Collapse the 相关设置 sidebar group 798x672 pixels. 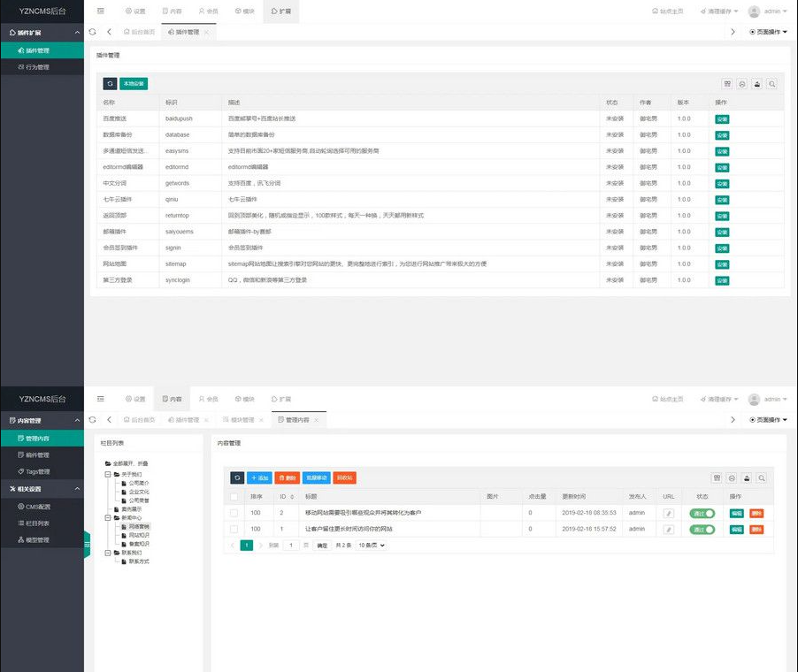(77, 489)
